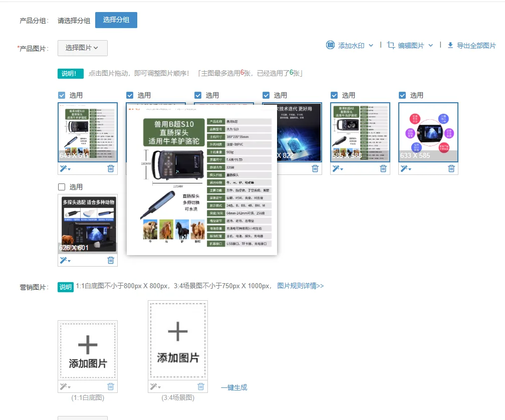The width and height of the screenshot is (505, 420).
Task: Click the 营销图片 field label
Action: 34,287
